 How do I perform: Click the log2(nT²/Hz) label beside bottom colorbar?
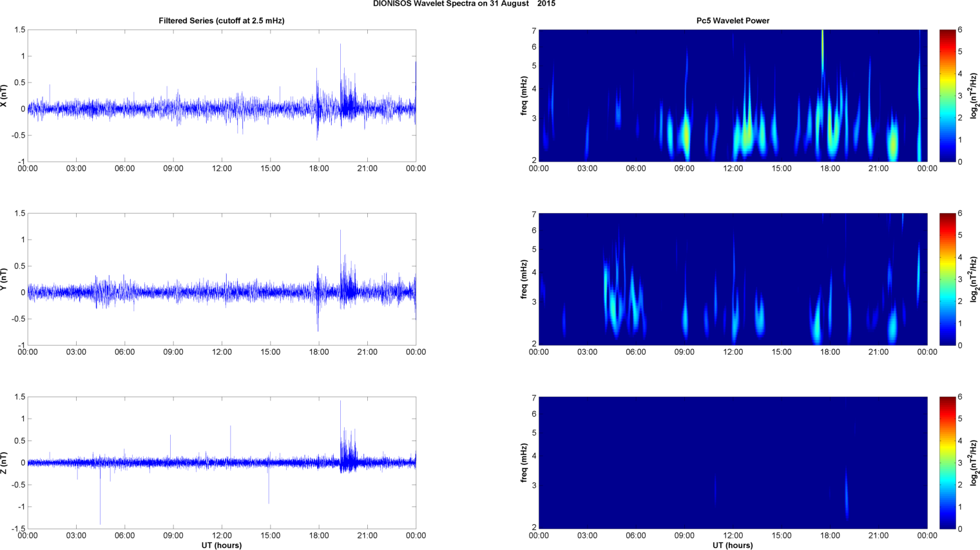975,462
